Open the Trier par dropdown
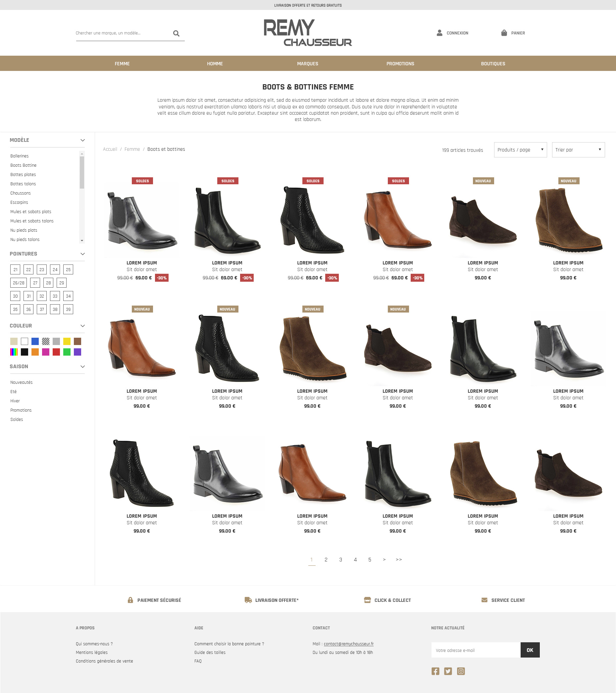Viewport: 616px width, 693px height. (578, 149)
